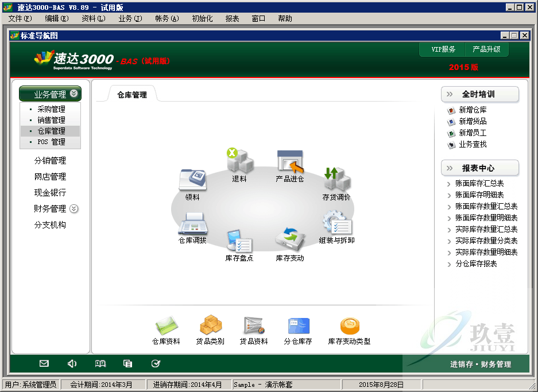Image resolution: width=538 pixels, height=392 pixels.
Task: Click the VIP服务 button
Action: (443, 49)
